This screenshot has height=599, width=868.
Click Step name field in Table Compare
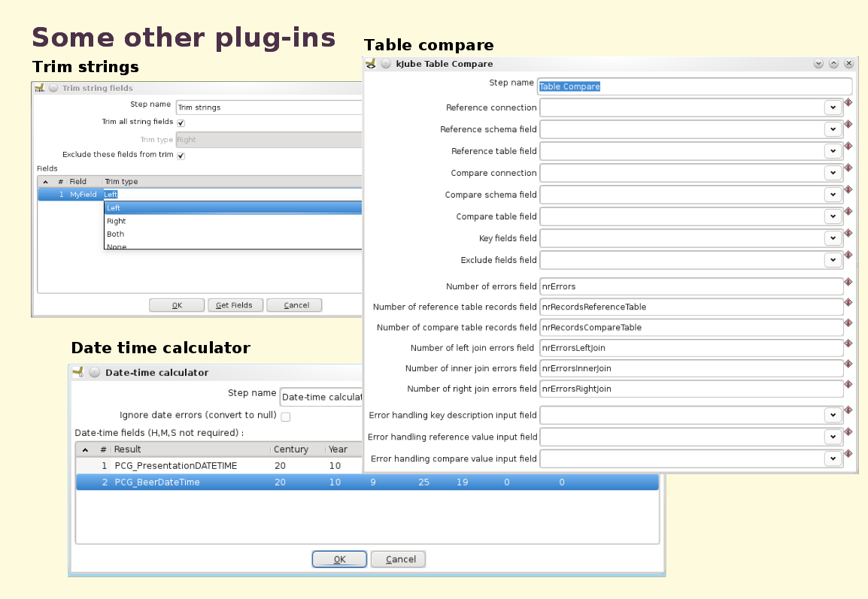695,86
